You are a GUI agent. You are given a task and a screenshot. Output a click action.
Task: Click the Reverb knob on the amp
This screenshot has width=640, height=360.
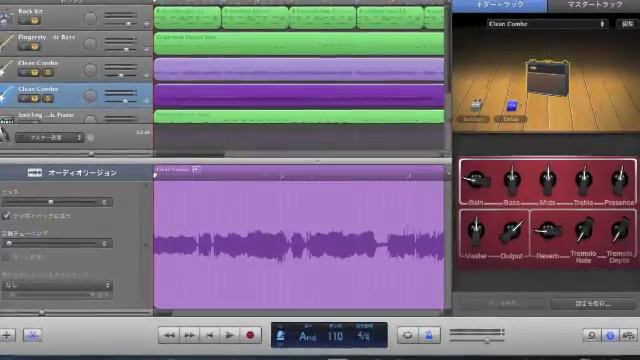tap(548, 231)
